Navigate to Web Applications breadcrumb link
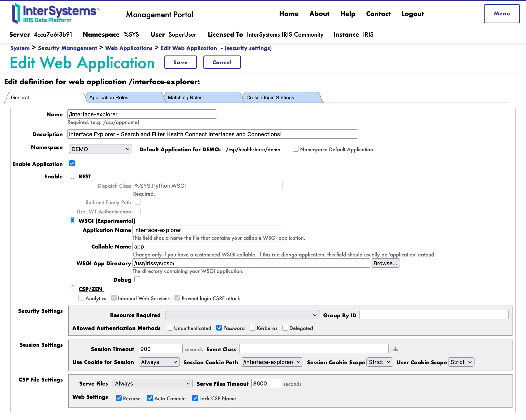This screenshot has height=420, width=526. pos(129,48)
